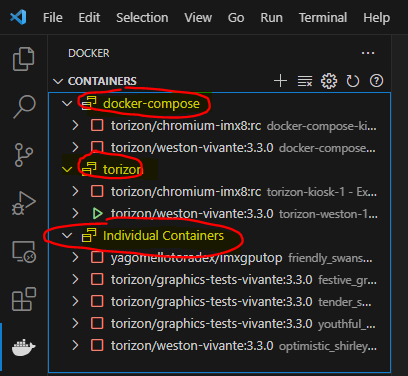
Task: Select the docker-compose group label
Action: (151, 104)
